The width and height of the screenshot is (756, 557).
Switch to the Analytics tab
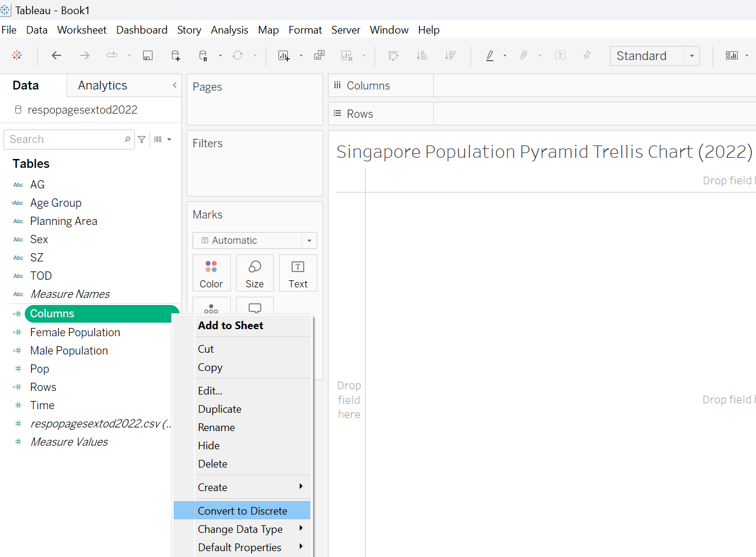pos(102,85)
